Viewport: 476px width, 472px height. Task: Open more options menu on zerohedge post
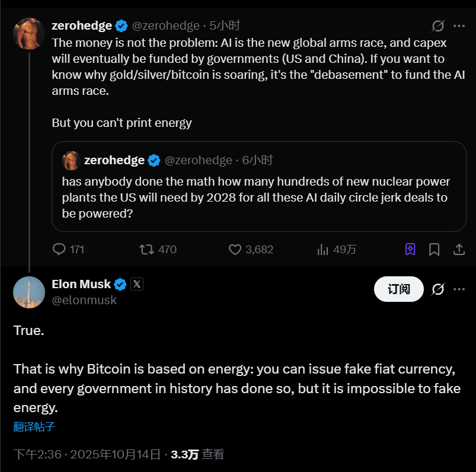(x=459, y=25)
